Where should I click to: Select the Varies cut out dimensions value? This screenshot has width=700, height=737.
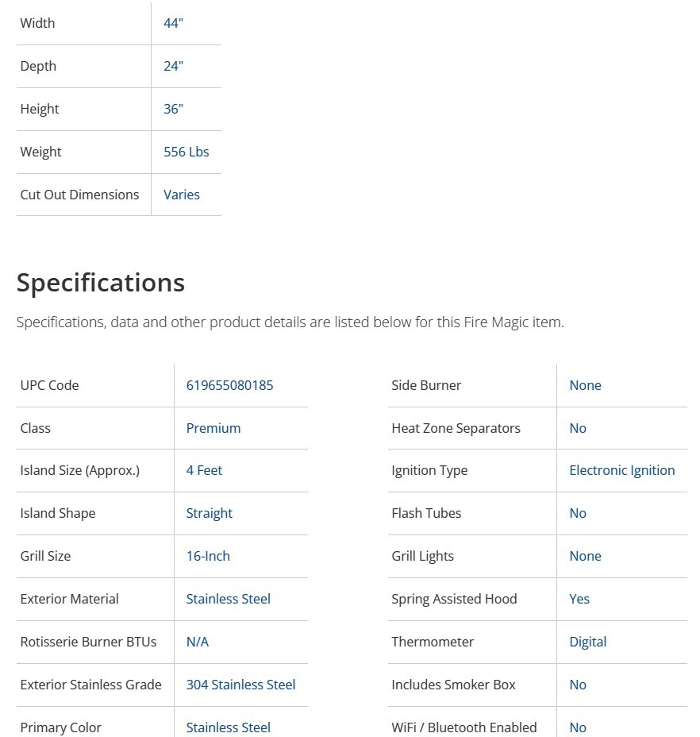(x=181, y=195)
